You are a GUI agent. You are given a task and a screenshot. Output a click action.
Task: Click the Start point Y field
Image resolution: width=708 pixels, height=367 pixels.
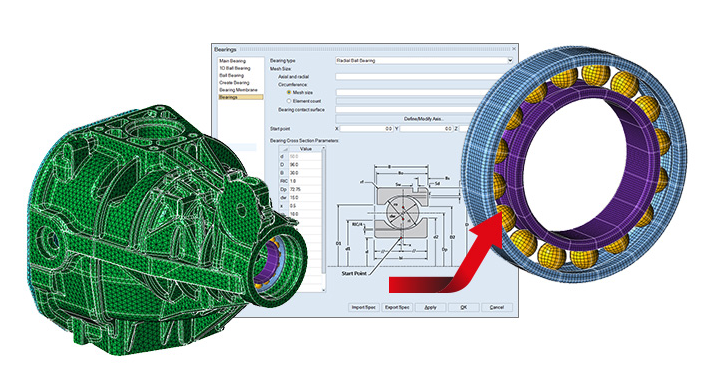pyautogui.click(x=426, y=129)
